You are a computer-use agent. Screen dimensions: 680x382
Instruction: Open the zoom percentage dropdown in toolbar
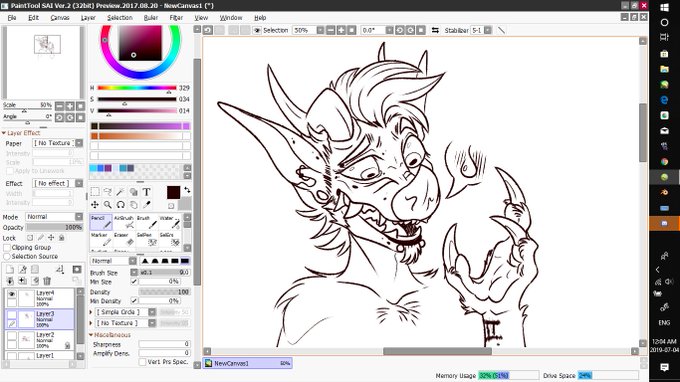click(320, 30)
